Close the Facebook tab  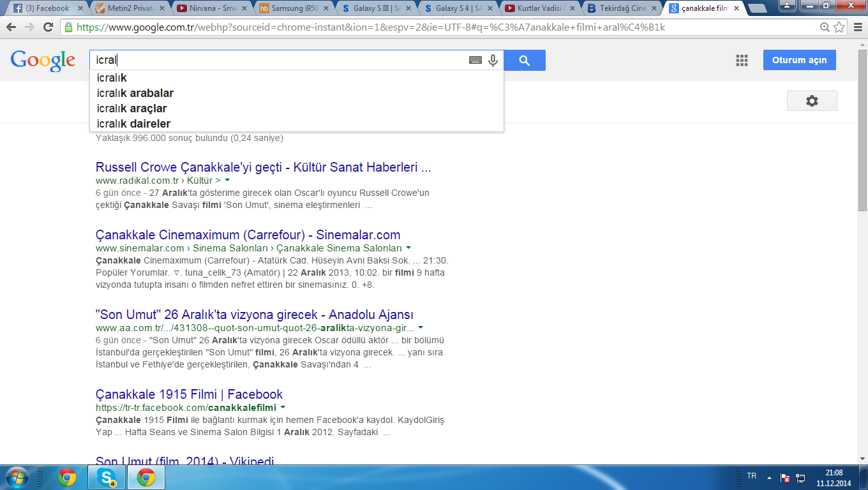[80, 9]
